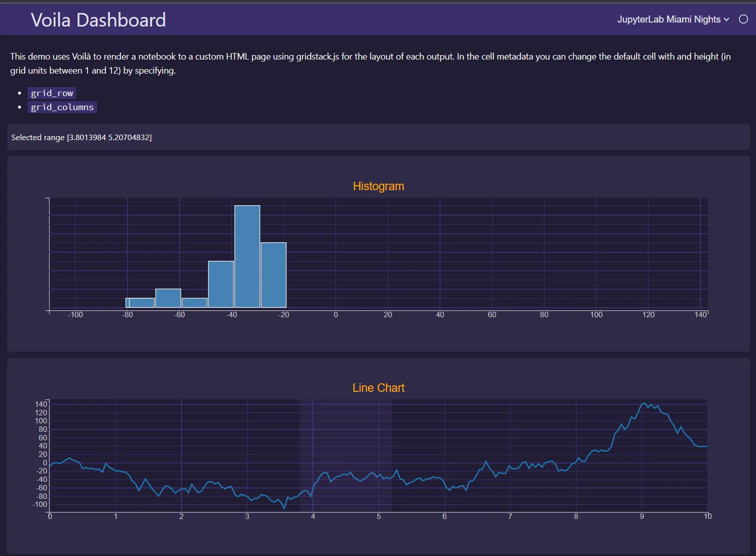Click x-axis tick label 5 on Line Chart
The image size is (756, 556).
point(378,516)
